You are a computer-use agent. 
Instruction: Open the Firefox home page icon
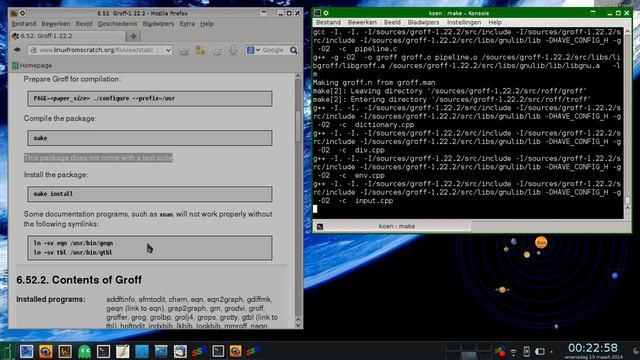coord(184,50)
